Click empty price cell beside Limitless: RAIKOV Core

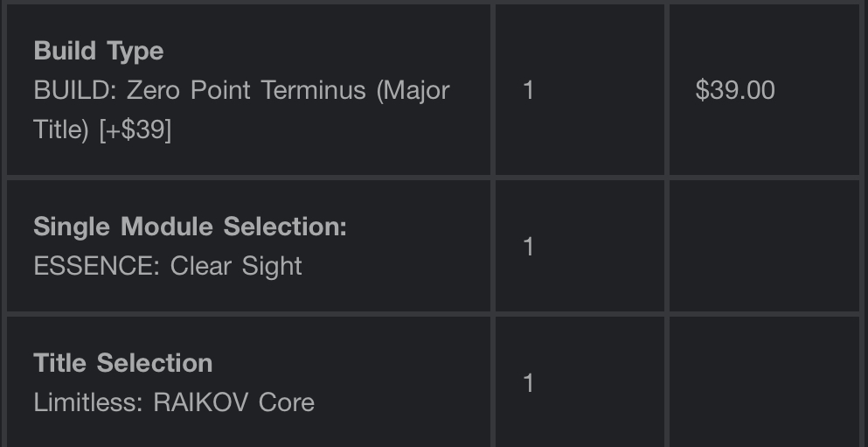tap(763, 382)
